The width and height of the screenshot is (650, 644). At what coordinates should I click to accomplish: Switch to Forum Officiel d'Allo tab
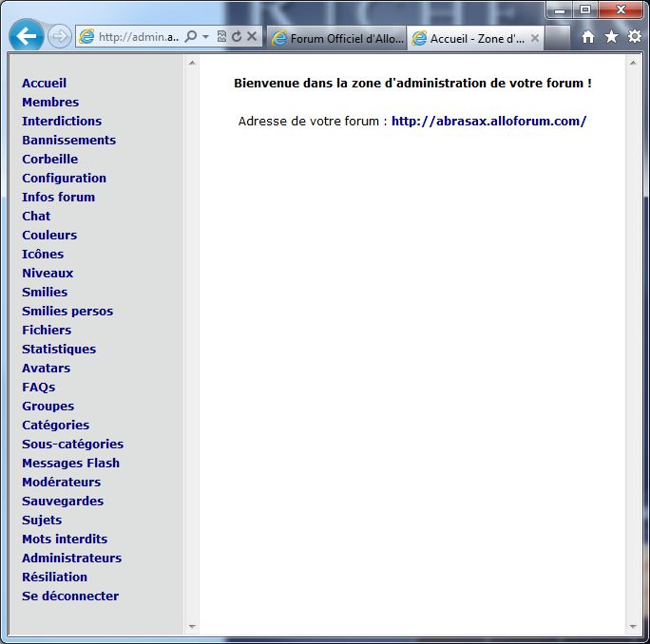tap(337, 39)
